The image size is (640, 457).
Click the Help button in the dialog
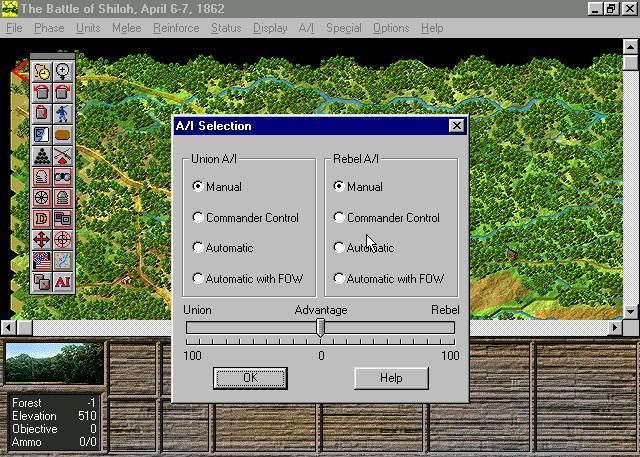(x=391, y=378)
